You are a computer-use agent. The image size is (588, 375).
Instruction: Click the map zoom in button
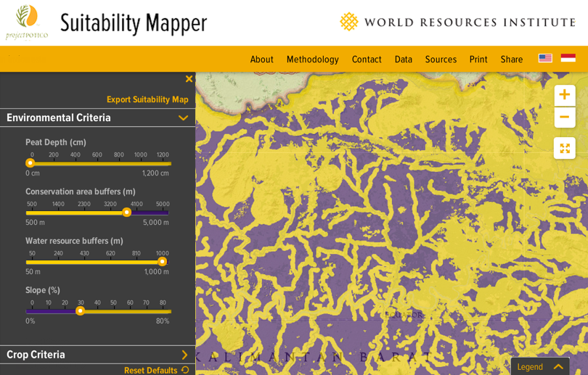(x=564, y=95)
